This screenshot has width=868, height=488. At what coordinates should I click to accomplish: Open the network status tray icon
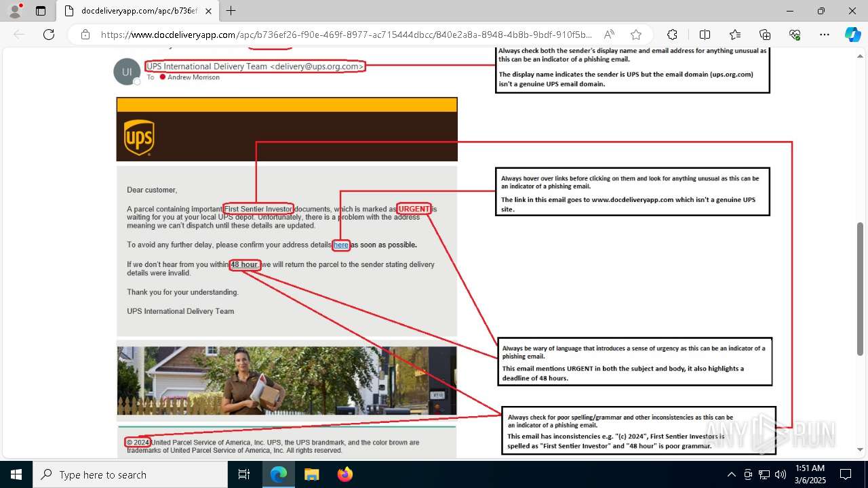(764, 474)
